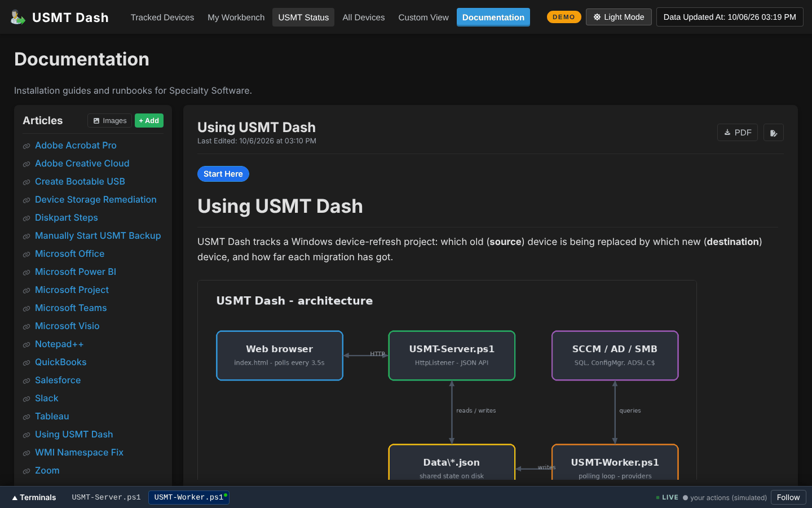
Task: Click the edit article icon next to PDF
Action: 774,133
